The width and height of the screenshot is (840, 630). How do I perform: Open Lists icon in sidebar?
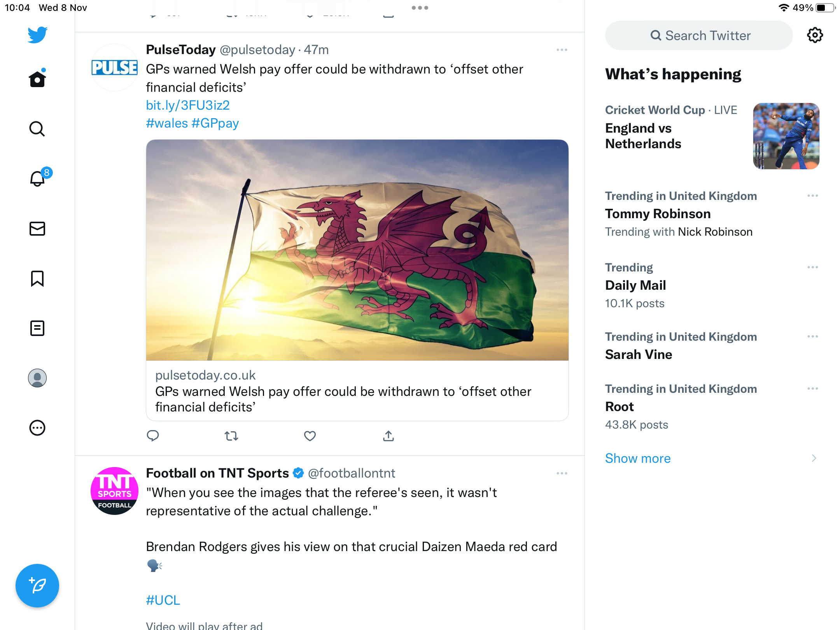[x=37, y=328]
